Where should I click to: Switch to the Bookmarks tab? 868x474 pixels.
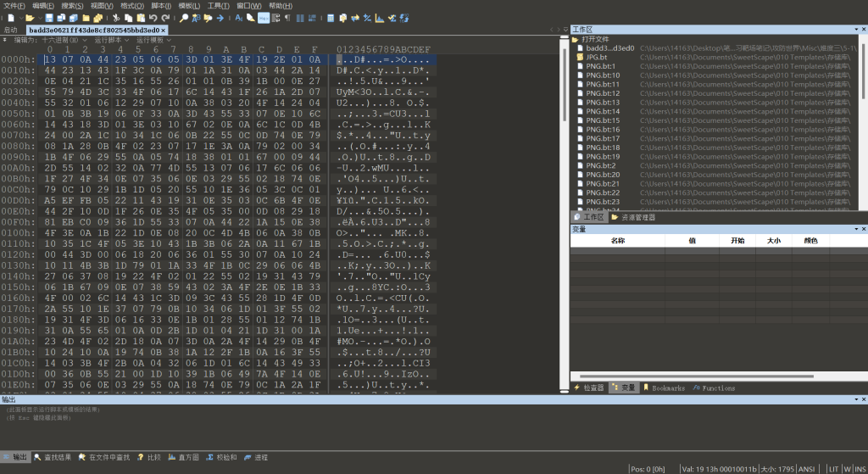pyautogui.click(x=664, y=388)
